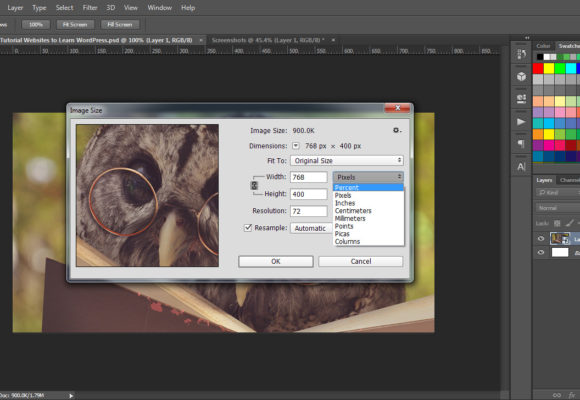Image resolution: width=580 pixels, height=400 pixels.
Task: Choose Columns from the units list
Action: pyautogui.click(x=368, y=242)
